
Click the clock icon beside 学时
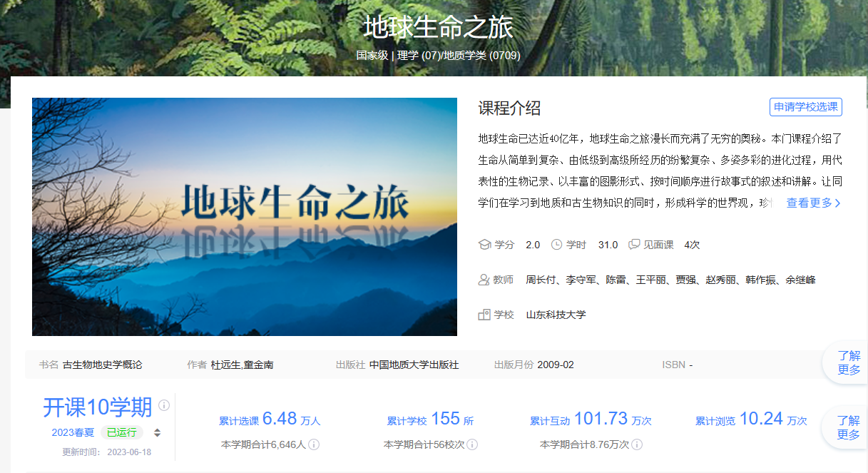557,245
